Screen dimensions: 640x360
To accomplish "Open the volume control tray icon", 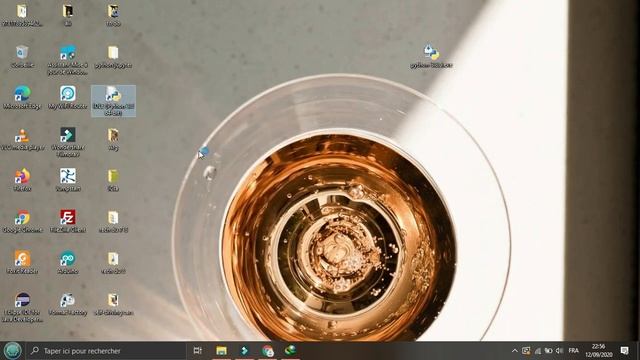I will coord(560,351).
